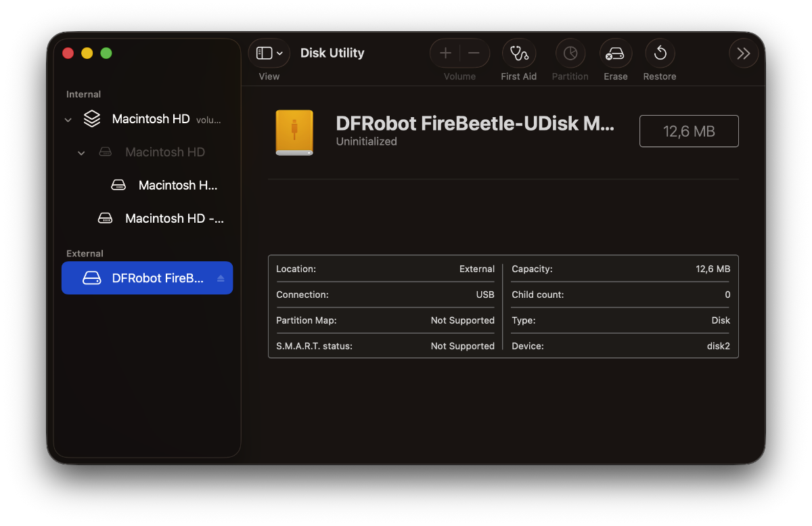Eject the DFRobot FireBeetle disk
Viewport: 812px width, 526px height.
(x=221, y=278)
